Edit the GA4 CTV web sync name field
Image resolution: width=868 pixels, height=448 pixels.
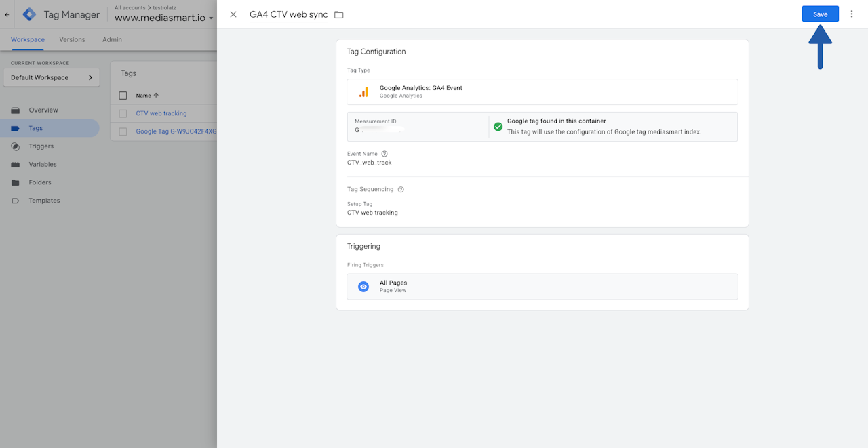pyautogui.click(x=288, y=15)
